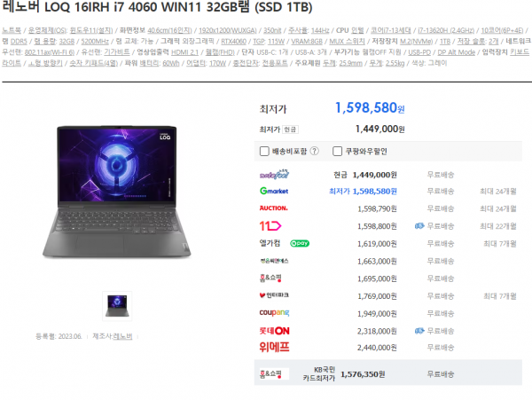Click the 32GB RAM capacity spec link
Viewport: 532px width, 400px height.
point(66,42)
